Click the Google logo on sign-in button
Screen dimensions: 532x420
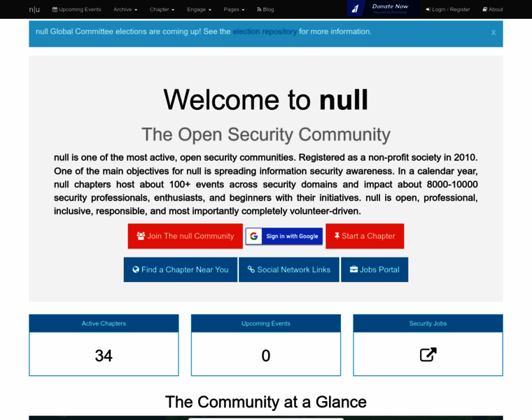pos(254,236)
